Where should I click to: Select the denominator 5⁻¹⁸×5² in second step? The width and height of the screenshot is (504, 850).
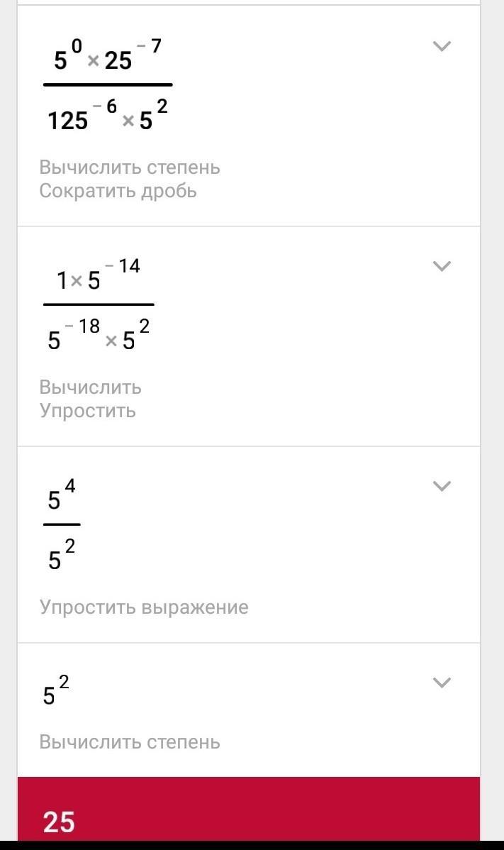[x=99, y=337]
